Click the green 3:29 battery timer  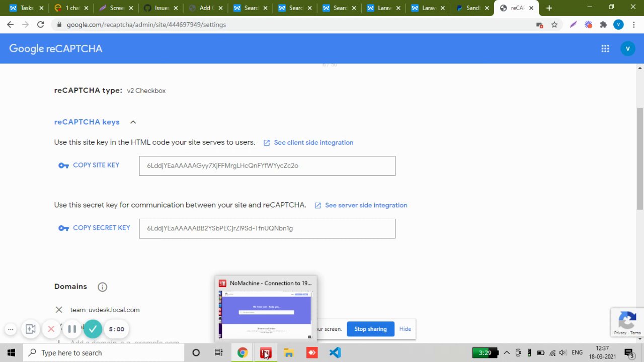click(x=485, y=353)
